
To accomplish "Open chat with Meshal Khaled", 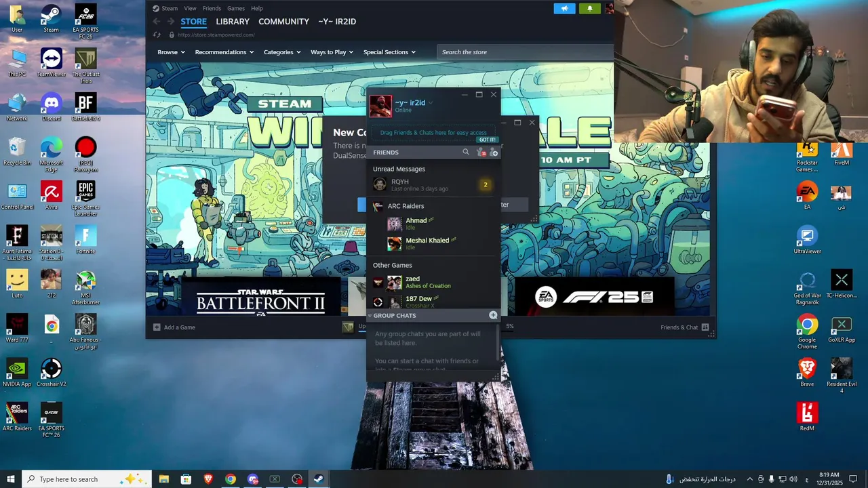I will pyautogui.click(x=433, y=244).
